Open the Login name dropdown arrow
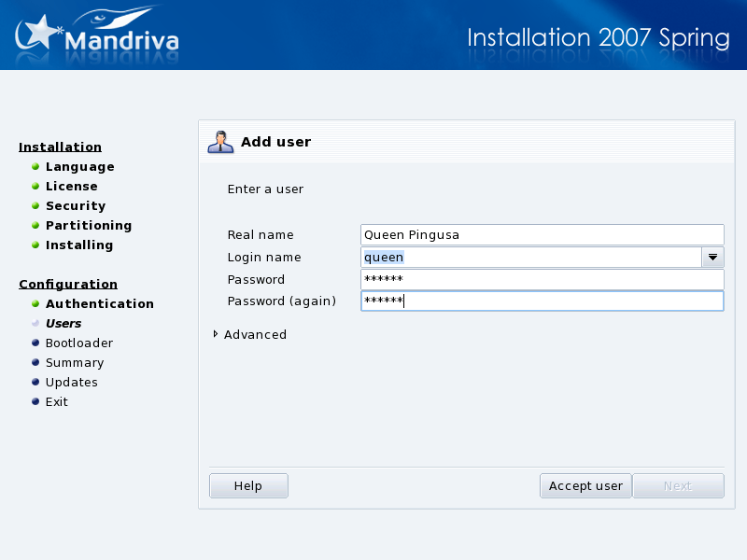Screen dimensions: 747x560 [712, 258]
